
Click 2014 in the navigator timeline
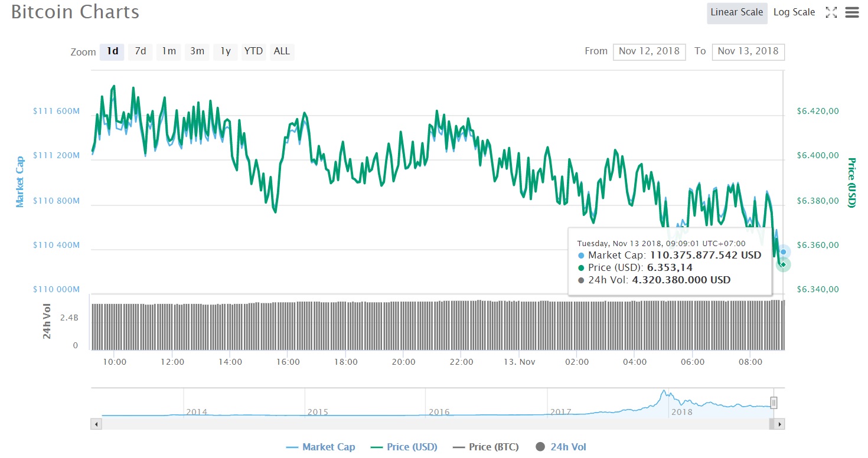tap(197, 412)
